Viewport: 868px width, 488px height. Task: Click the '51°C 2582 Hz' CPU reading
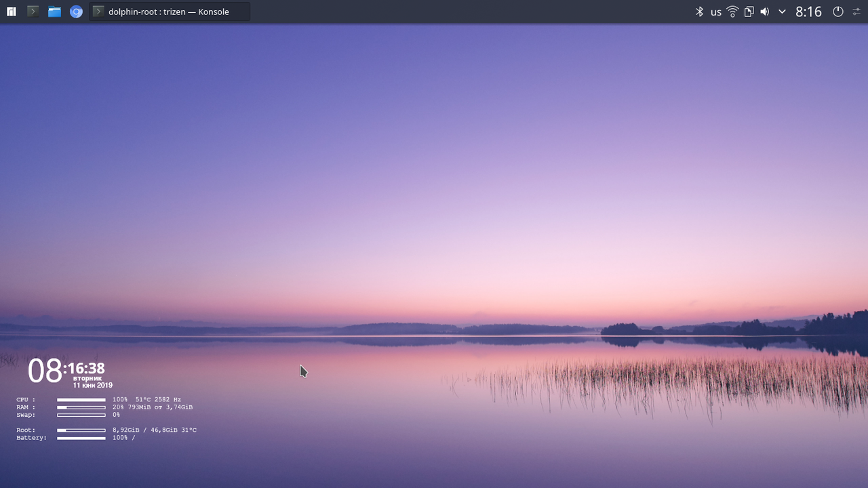158,400
